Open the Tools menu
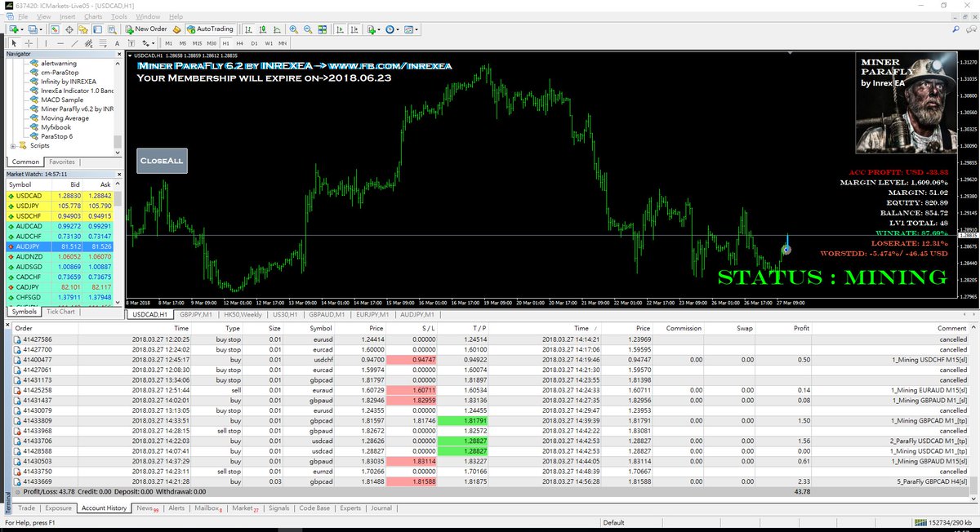980x532 pixels. [119, 16]
